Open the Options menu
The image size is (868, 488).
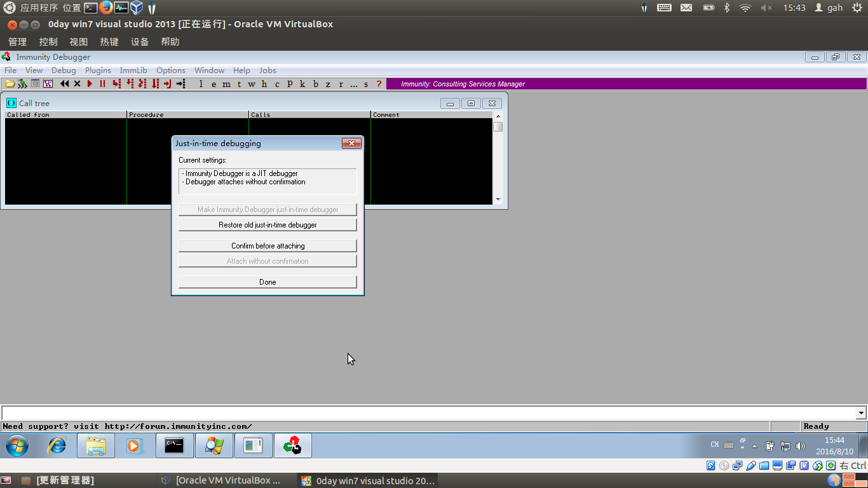point(171,71)
